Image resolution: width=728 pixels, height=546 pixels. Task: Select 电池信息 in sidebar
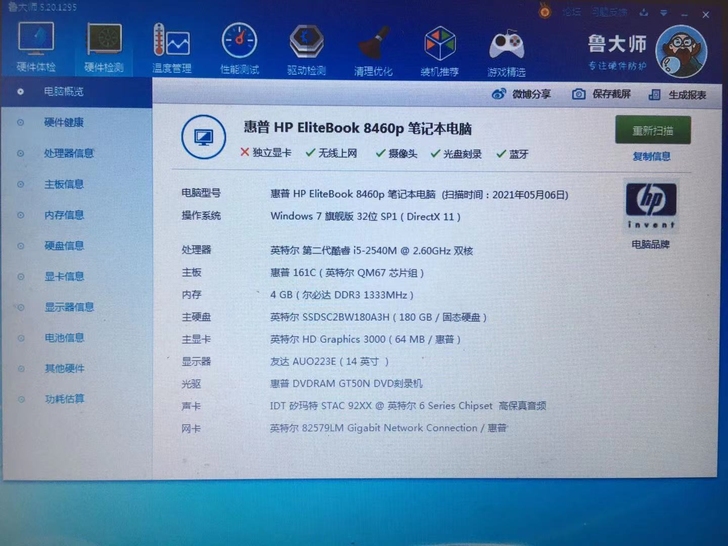pos(64,338)
